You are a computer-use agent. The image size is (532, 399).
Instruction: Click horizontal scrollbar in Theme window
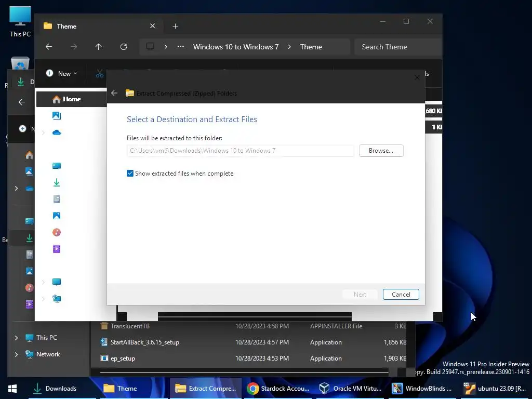(x=255, y=316)
